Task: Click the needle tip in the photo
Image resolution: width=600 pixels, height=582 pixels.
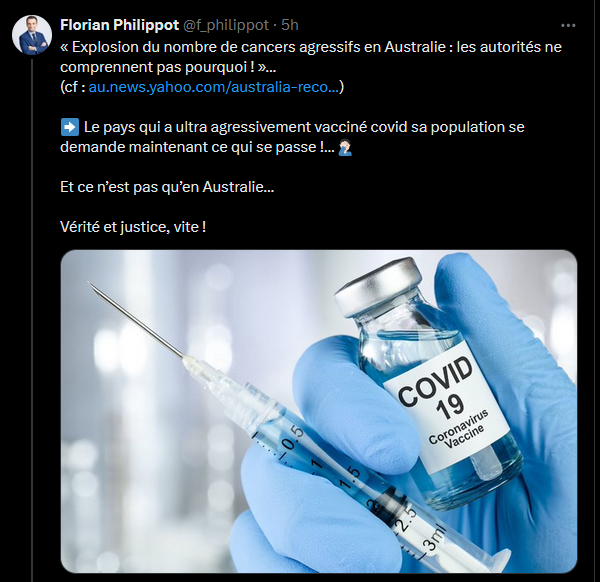Action: (92, 285)
